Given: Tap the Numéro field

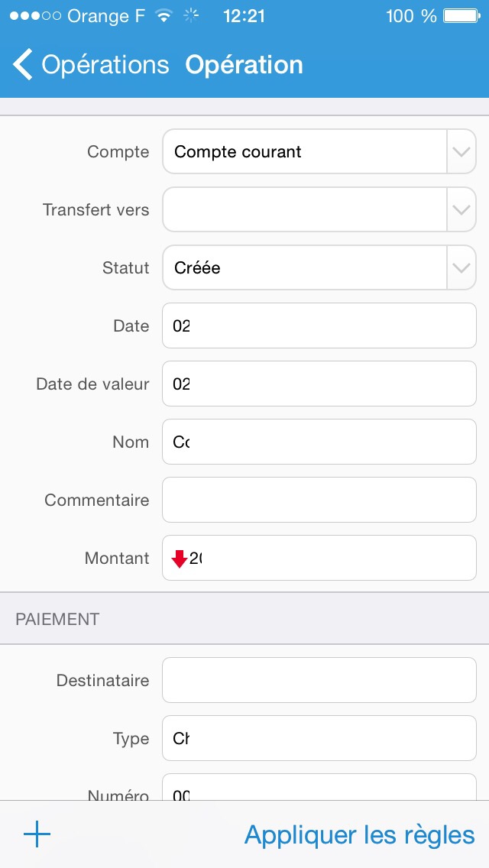Looking at the screenshot, I should pyautogui.click(x=319, y=789).
